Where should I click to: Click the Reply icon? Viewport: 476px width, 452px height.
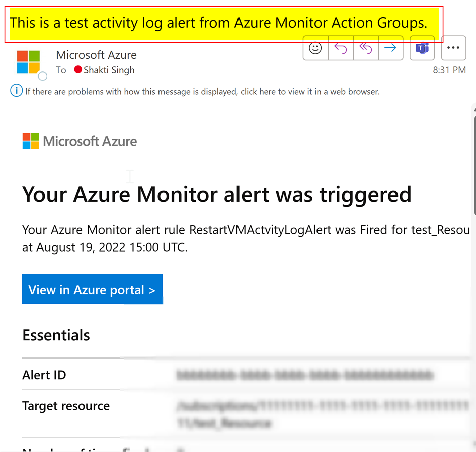[340, 48]
